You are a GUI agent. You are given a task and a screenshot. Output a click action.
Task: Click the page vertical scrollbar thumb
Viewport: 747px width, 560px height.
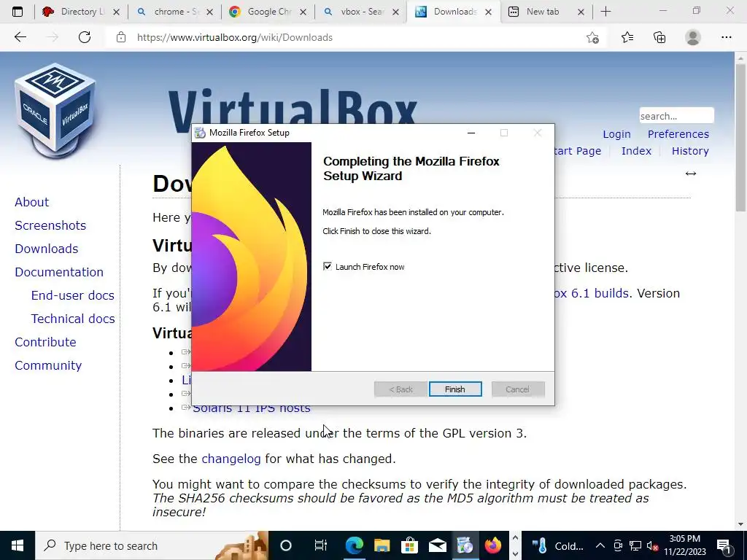(740, 138)
